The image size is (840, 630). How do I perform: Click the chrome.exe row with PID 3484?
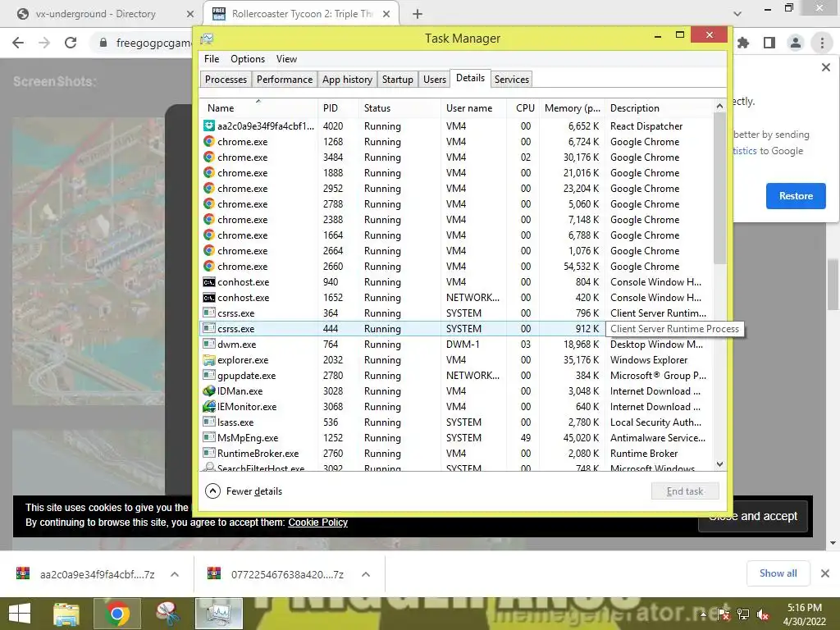pyautogui.click(x=456, y=157)
